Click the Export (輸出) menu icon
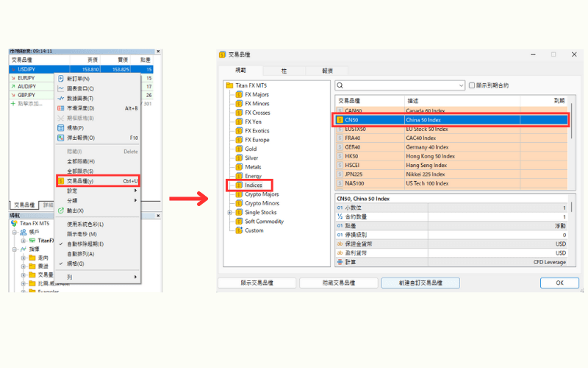This screenshot has width=588, height=368. pyautogui.click(x=61, y=210)
